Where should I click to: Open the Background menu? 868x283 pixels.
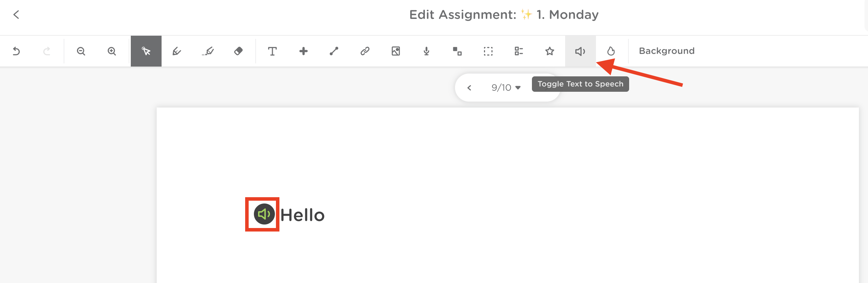click(667, 51)
